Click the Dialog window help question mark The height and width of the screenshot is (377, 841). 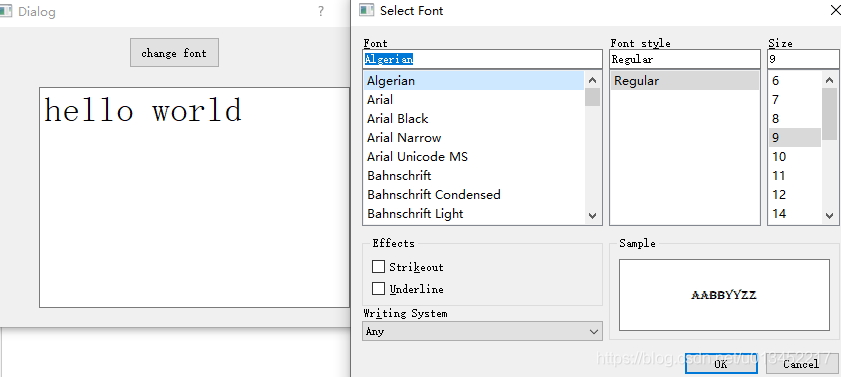point(321,11)
